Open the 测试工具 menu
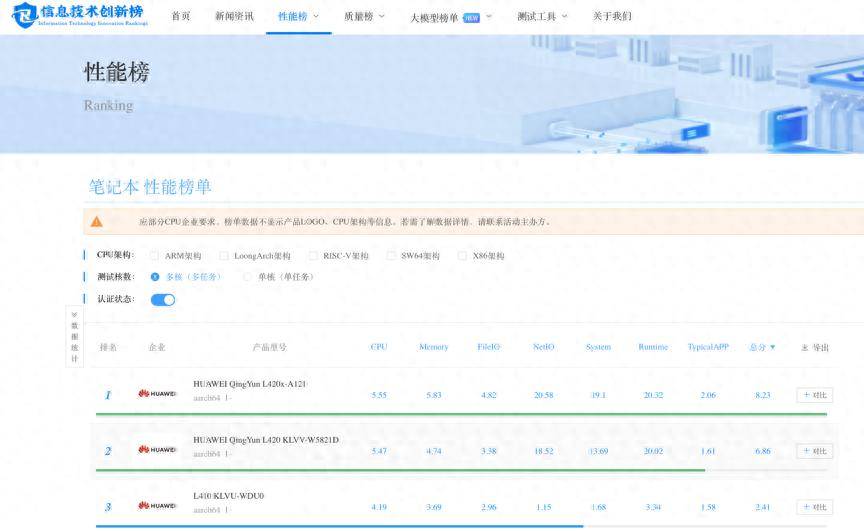864x531 pixels. 537,17
